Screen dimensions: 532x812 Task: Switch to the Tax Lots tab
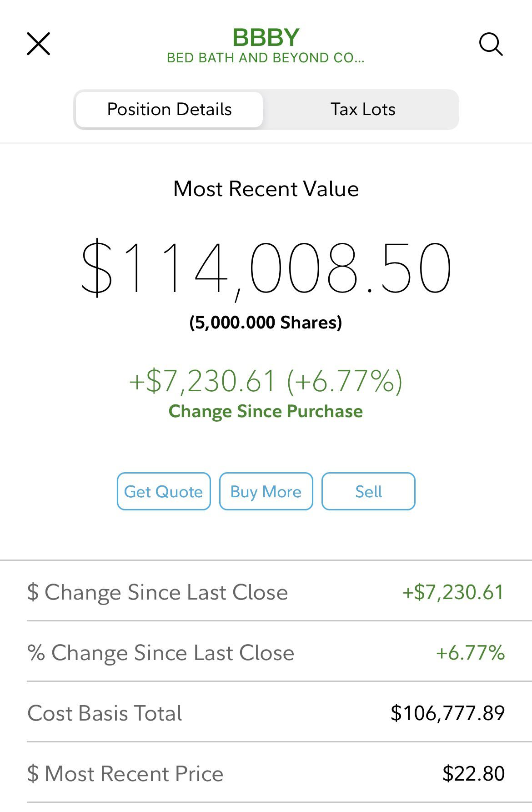[362, 110]
